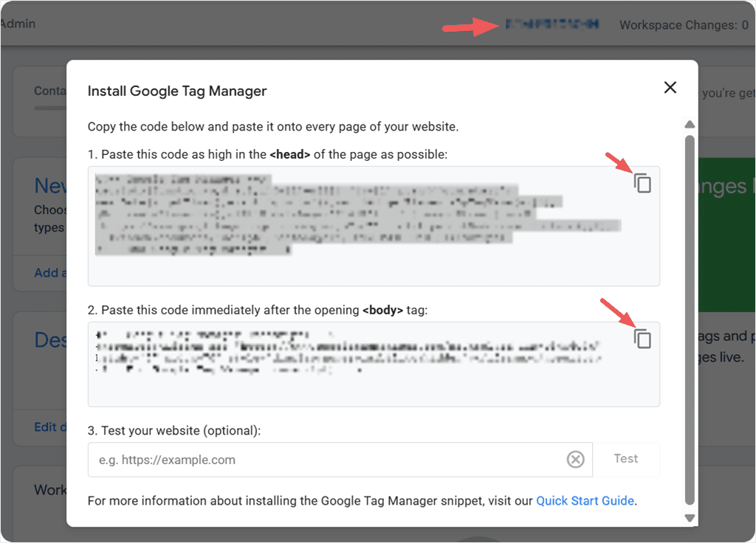This screenshot has height=543, width=756.
Task: Click the scrollbar down arrow in dialog
Action: pos(690,518)
